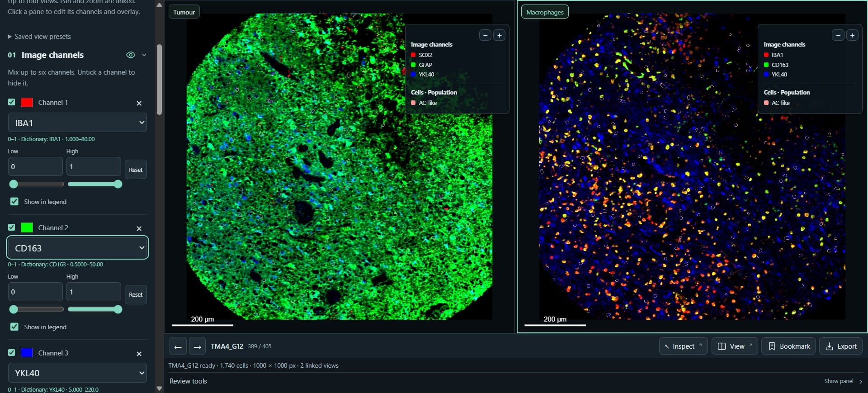868x393 pixels.
Task: Zoom in on the Macrophages pane legend
Action: pos(852,35)
